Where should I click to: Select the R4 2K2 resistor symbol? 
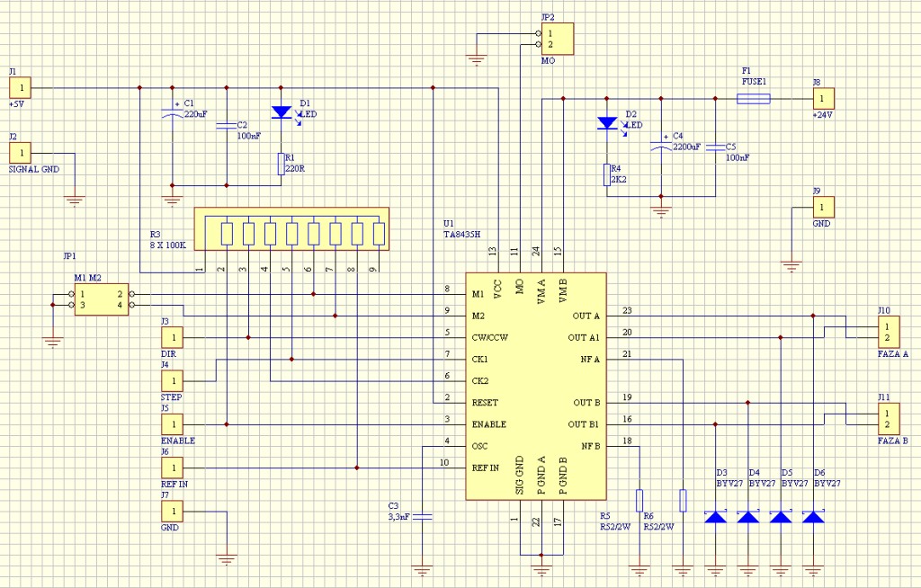click(607, 174)
